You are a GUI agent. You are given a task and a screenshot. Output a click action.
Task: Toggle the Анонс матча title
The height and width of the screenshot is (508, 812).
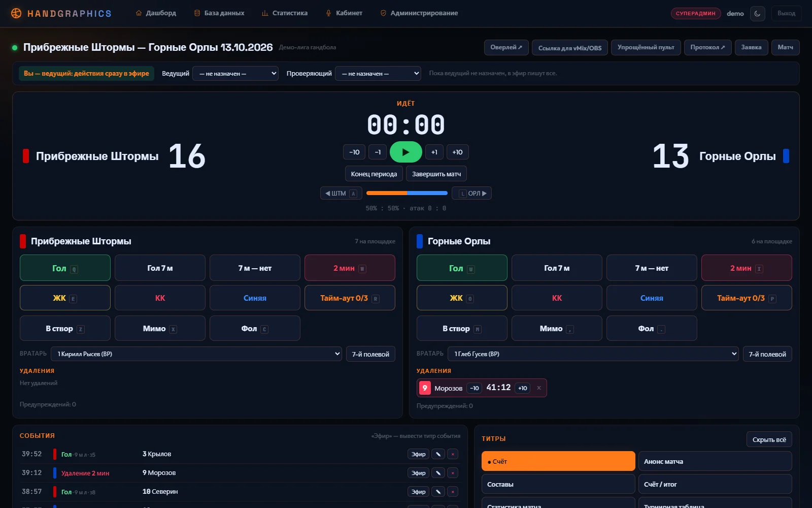(715, 461)
